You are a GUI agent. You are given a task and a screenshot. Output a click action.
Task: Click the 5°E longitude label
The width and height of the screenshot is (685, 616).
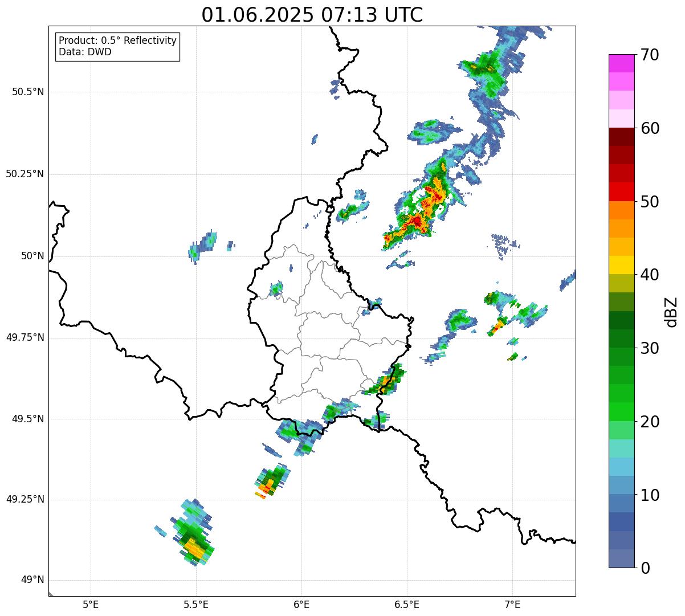91,604
